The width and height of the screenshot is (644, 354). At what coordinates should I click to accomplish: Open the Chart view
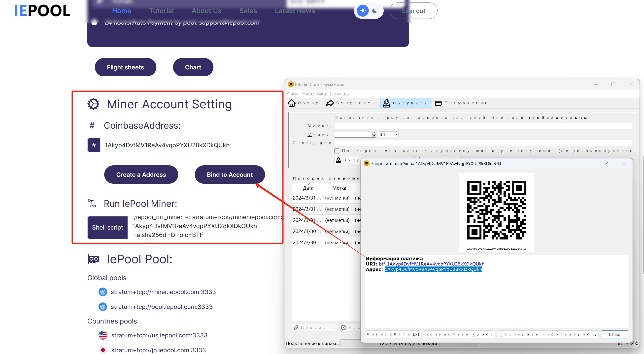[x=193, y=67]
